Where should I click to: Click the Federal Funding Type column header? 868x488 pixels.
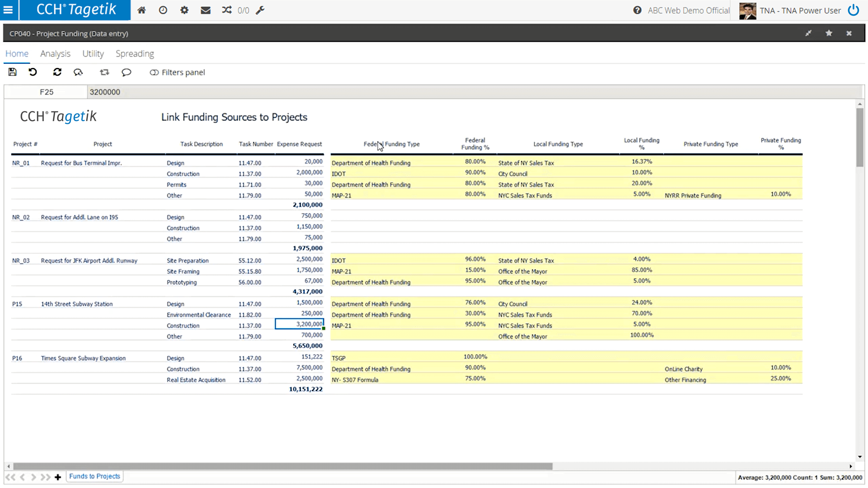tap(391, 144)
